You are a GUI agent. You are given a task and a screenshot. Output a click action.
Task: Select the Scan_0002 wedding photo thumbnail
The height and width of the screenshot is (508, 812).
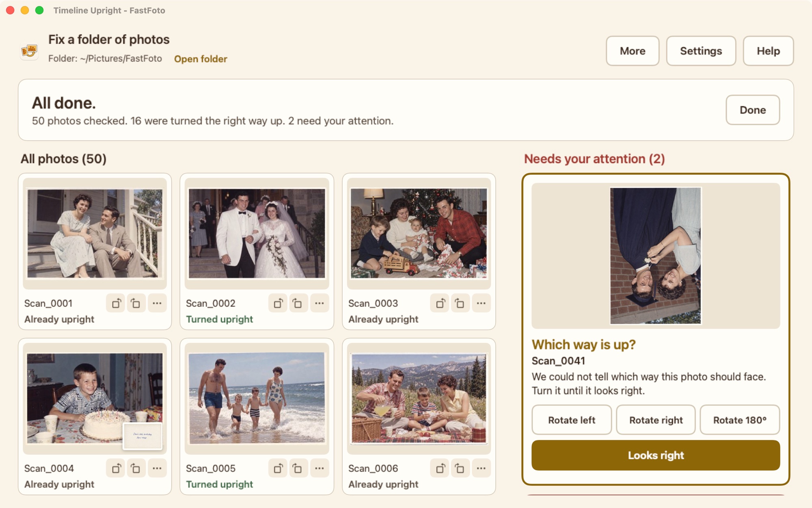[257, 233]
